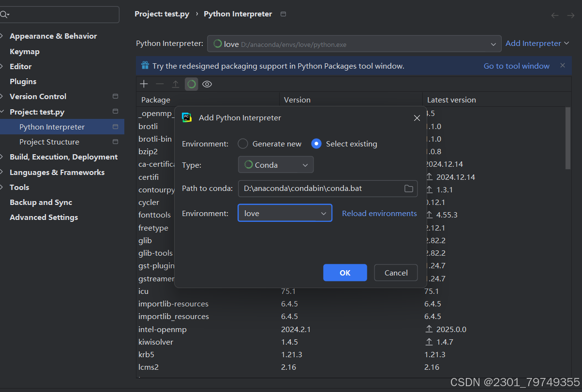This screenshot has height=392, width=582.
Task: Click the folder browse icon for conda path
Action: tap(409, 188)
